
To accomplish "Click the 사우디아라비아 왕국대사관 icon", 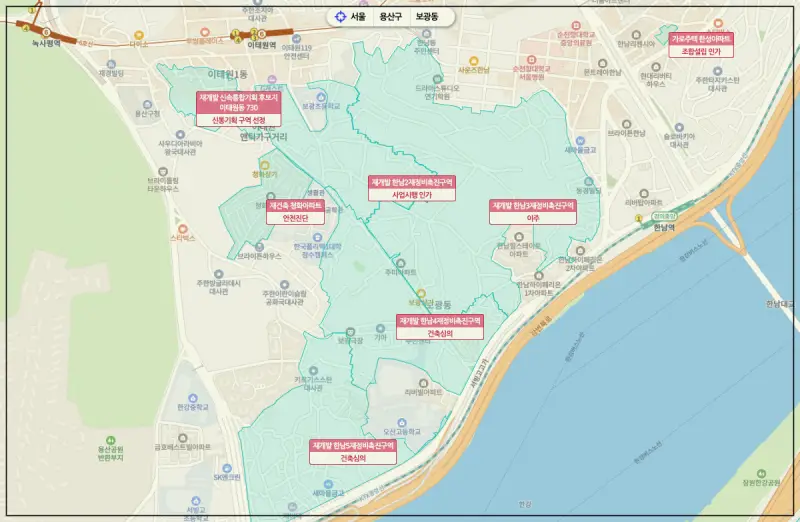I will (180, 135).
